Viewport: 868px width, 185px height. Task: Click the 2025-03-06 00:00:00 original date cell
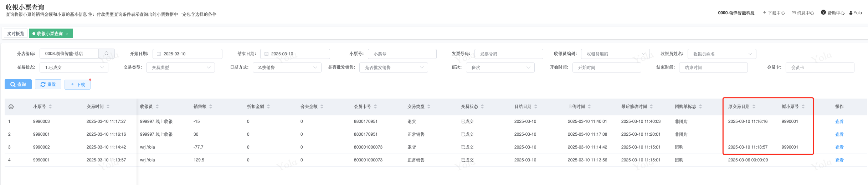pos(748,160)
